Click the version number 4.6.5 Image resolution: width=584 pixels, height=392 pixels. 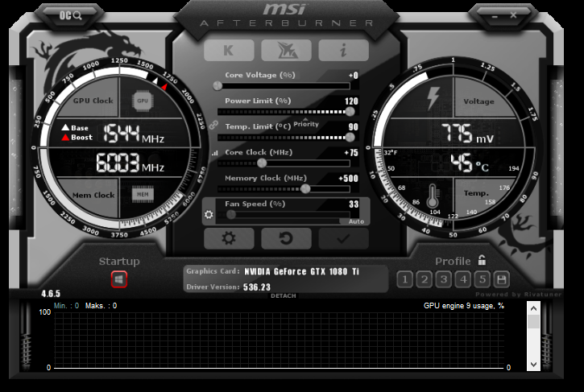51,294
